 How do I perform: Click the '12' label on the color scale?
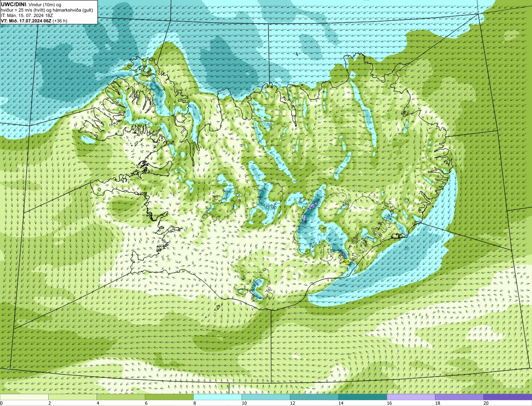(292, 403)
